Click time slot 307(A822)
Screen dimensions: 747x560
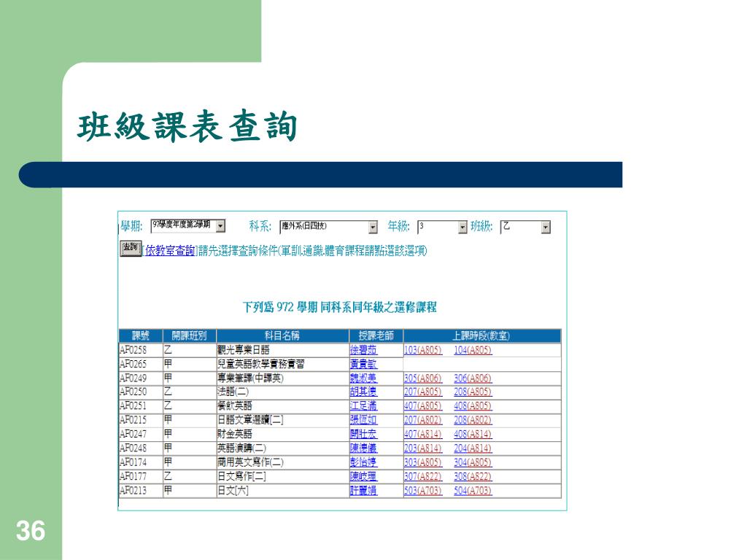click(423, 476)
